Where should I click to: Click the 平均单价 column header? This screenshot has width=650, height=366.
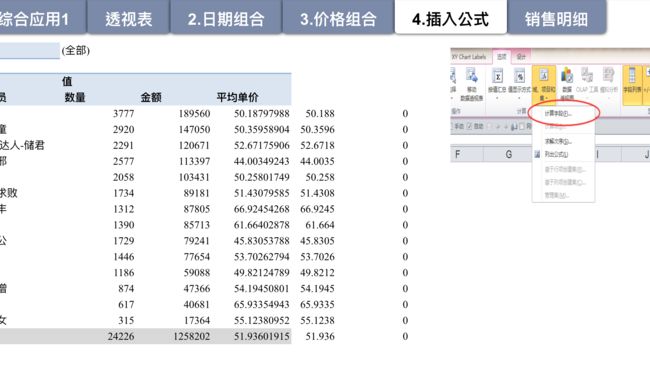(238, 97)
